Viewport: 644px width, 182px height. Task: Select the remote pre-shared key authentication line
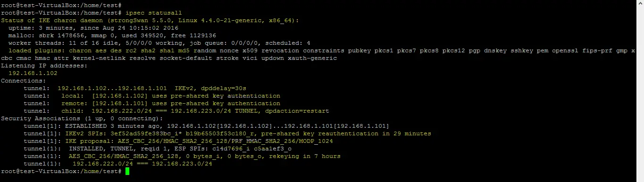click(x=152, y=104)
